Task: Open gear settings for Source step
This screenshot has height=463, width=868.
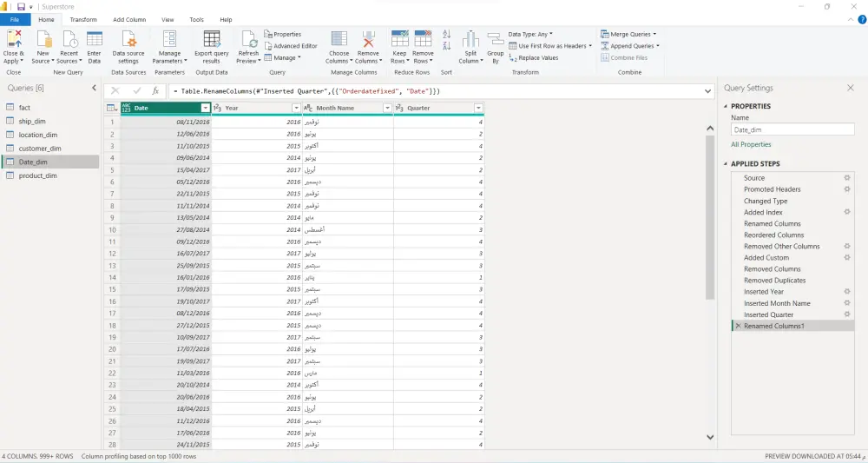Action: 847,178
